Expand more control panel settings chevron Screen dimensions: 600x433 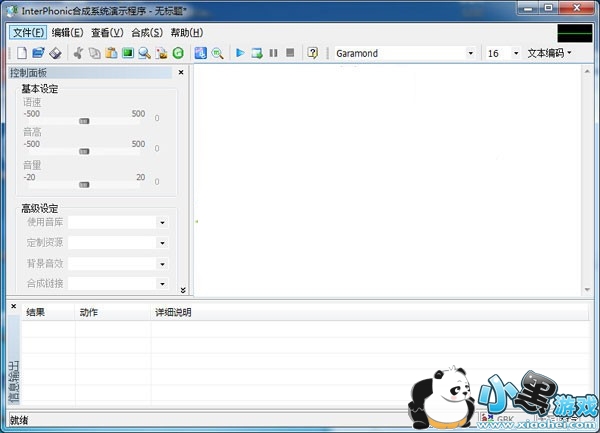pos(183,290)
